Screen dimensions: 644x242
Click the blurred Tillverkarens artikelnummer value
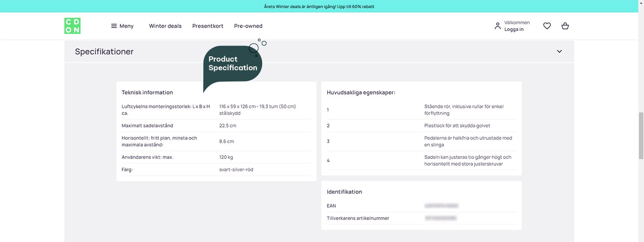pos(440,218)
